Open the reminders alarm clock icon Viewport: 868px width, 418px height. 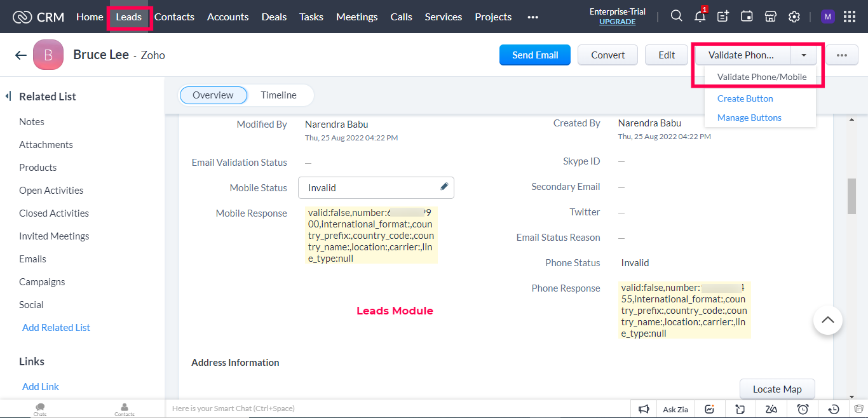(803, 409)
